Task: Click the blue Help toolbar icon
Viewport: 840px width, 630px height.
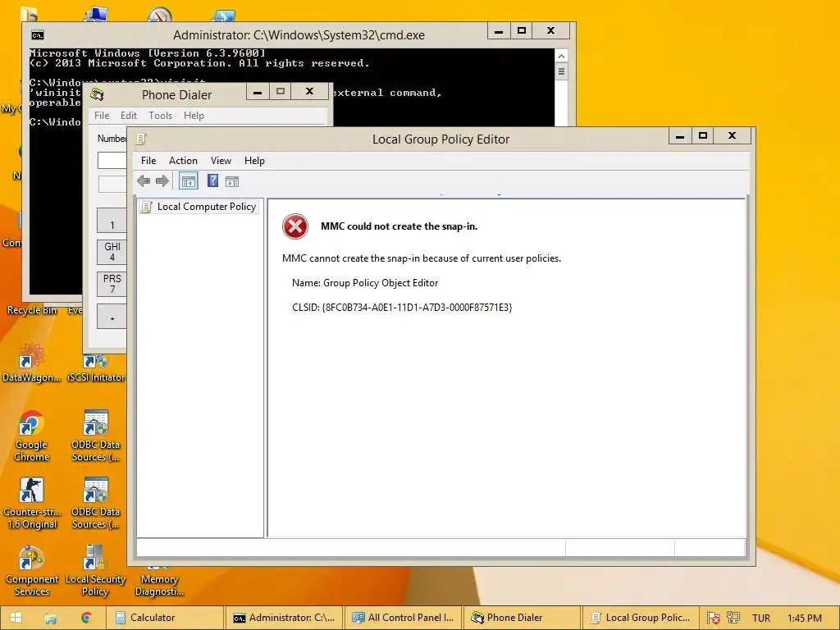Action: (212, 180)
